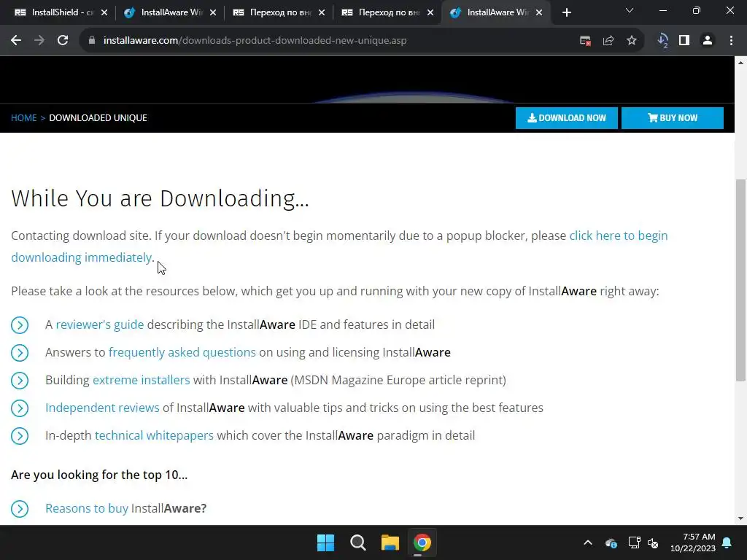Go back to the previous page
Image resolution: width=747 pixels, height=560 pixels.
pos(16,41)
